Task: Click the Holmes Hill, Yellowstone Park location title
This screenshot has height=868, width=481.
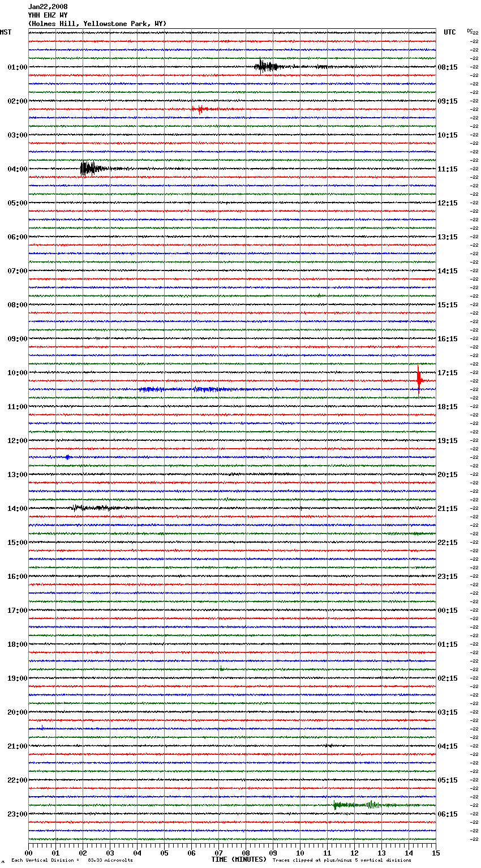Action: point(97,24)
